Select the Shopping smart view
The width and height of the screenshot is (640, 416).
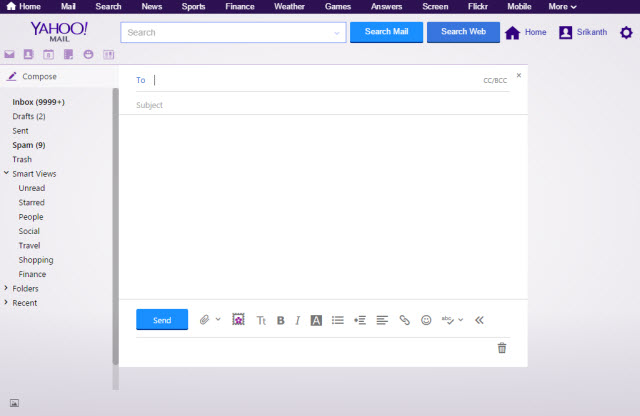coord(36,260)
